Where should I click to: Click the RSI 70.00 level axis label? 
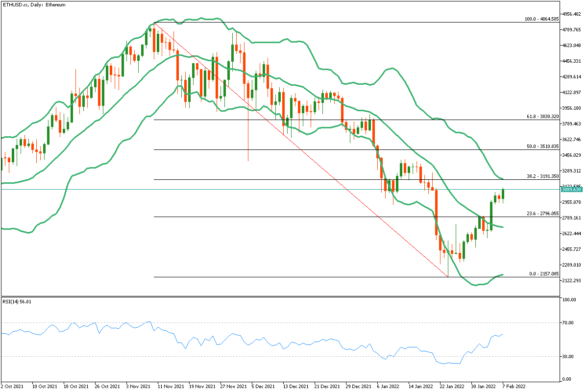tap(568, 323)
